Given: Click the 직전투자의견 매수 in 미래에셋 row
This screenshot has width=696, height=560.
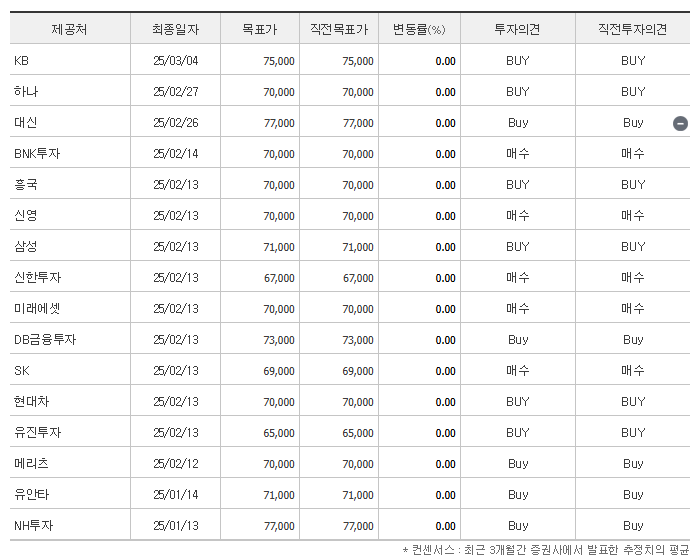Looking at the screenshot, I should point(633,309).
